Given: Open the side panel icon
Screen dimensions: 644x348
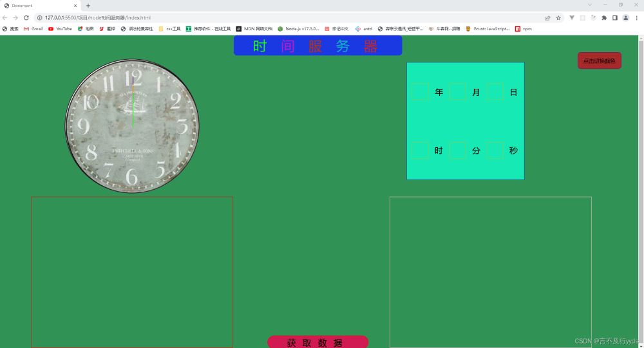Looking at the screenshot, I should (614, 17).
